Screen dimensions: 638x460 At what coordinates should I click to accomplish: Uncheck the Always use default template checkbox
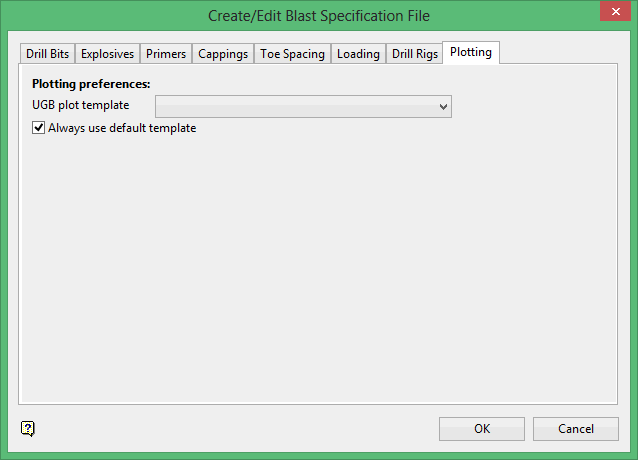pyautogui.click(x=39, y=128)
